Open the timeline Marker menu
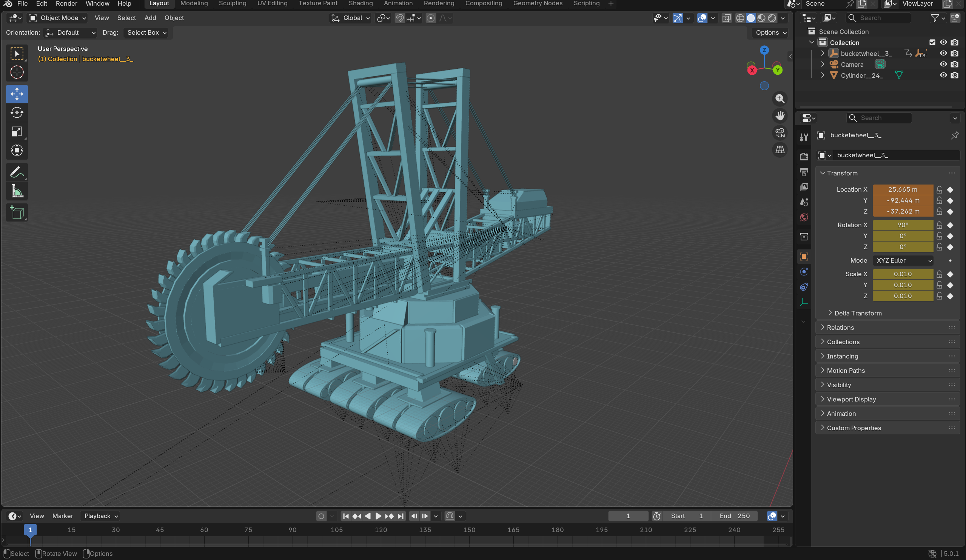Screen dimensions: 966x560 click(x=63, y=516)
